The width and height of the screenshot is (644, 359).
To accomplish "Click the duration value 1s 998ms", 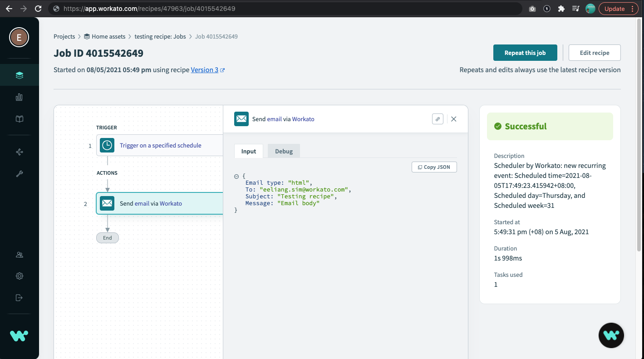I will tap(508, 258).
